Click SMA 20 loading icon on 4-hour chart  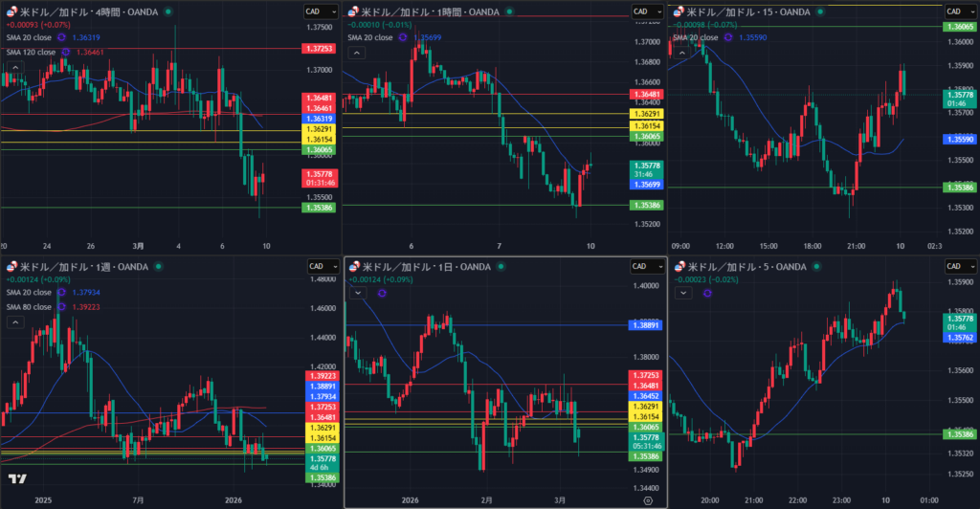tap(62, 37)
